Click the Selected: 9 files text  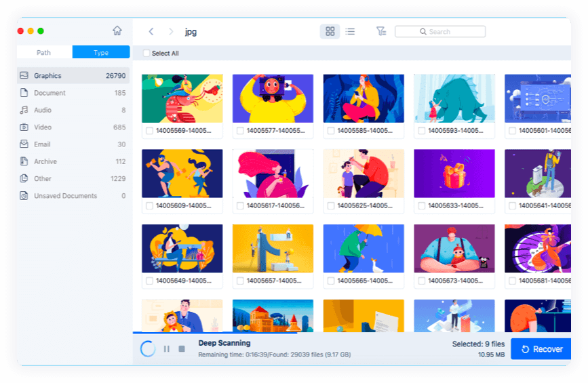click(478, 344)
